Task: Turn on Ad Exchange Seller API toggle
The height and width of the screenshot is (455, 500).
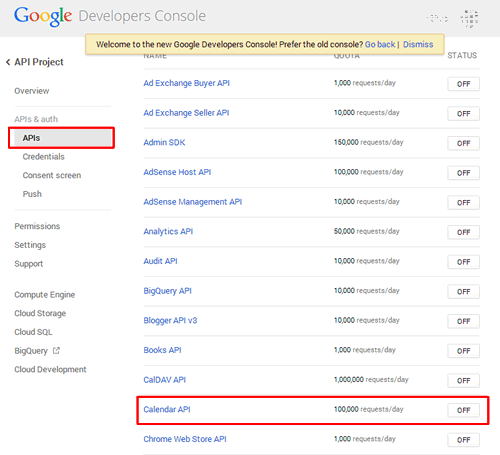Action: click(x=463, y=114)
